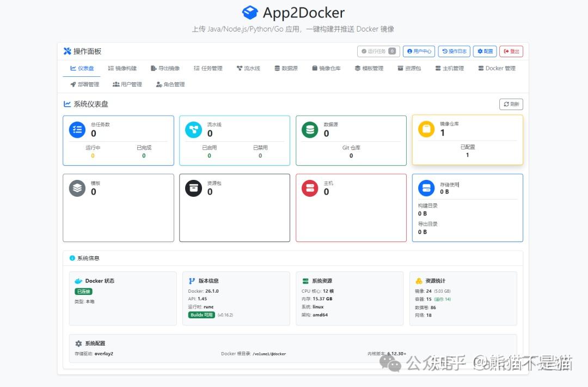Click the 镜像仓库 card showing 1 configured
Screen dimensions: 588x387
[467, 140]
